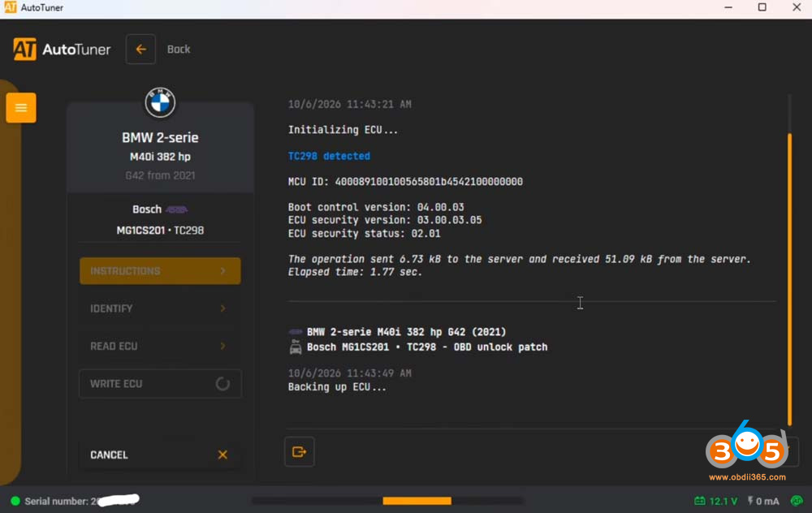Expand the Identify chevron arrow

click(x=222, y=308)
